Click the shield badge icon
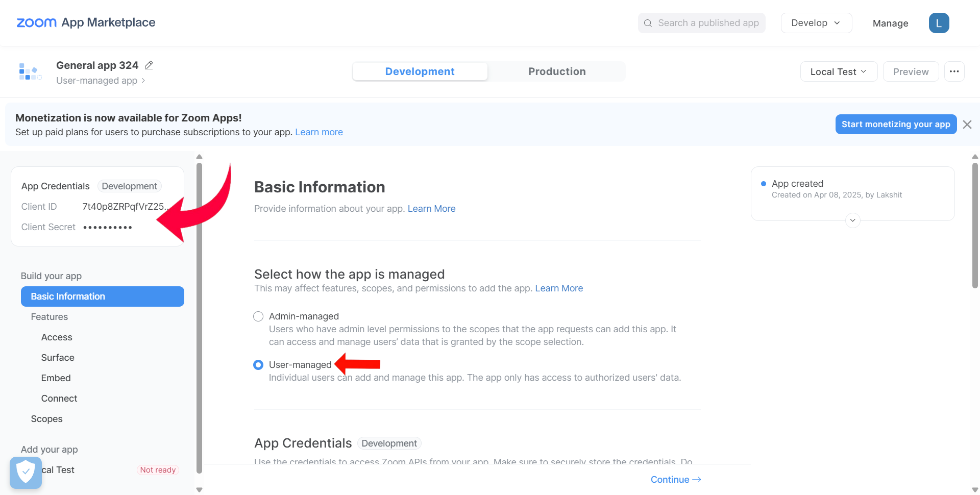Image resolution: width=980 pixels, height=495 pixels. pos(26,473)
